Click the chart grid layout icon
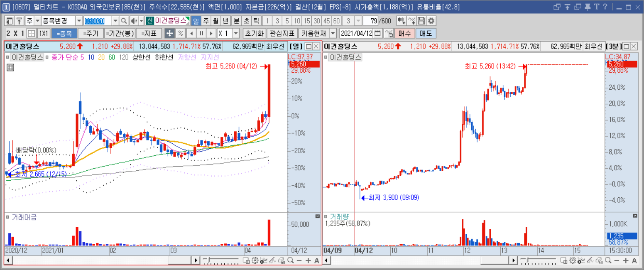This screenshot has height=270, width=644. tap(32, 33)
